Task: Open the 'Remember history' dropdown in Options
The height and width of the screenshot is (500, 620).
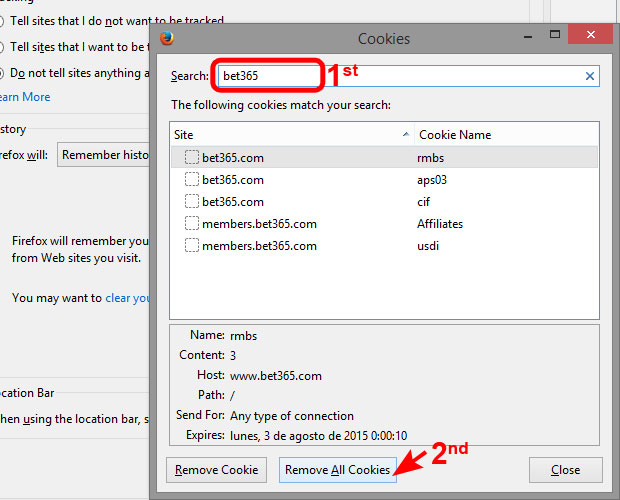Action: pos(104,155)
